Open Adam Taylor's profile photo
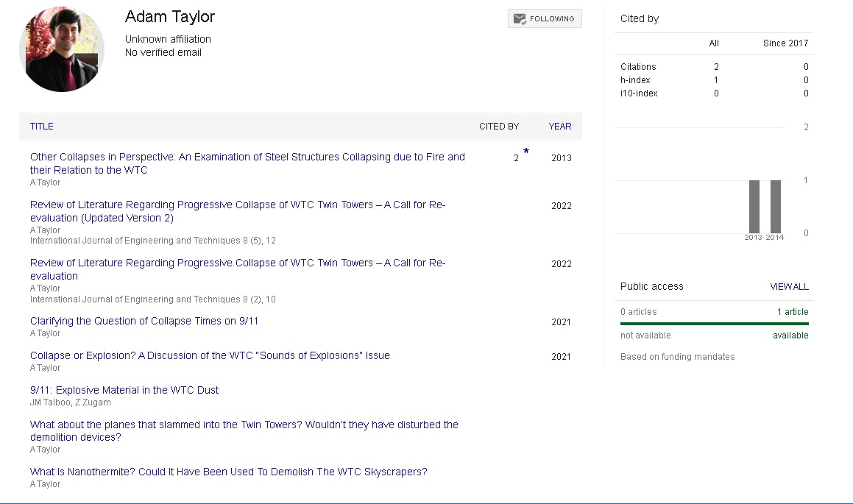 [62, 49]
